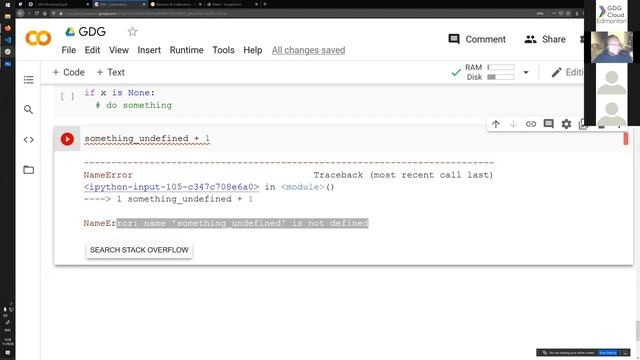
Task: Click the RAM and Disk usage indicator
Action: pyautogui.click(x=490, y=72)
